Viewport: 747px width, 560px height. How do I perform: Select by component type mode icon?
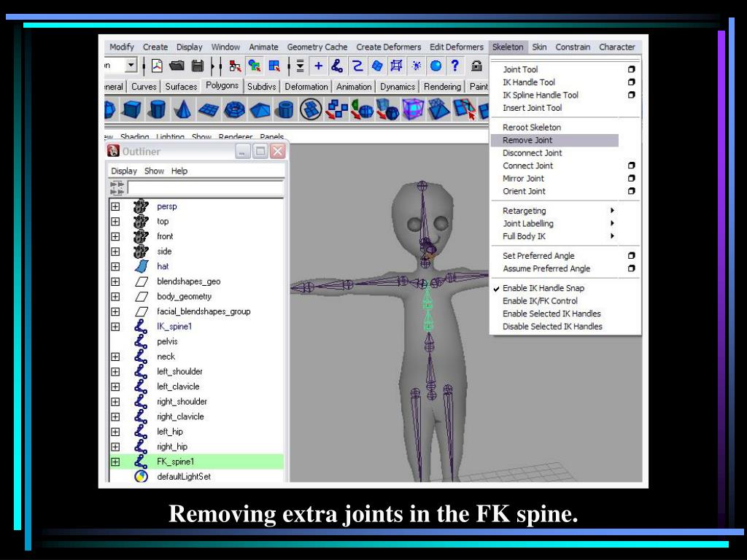point(274,66)
